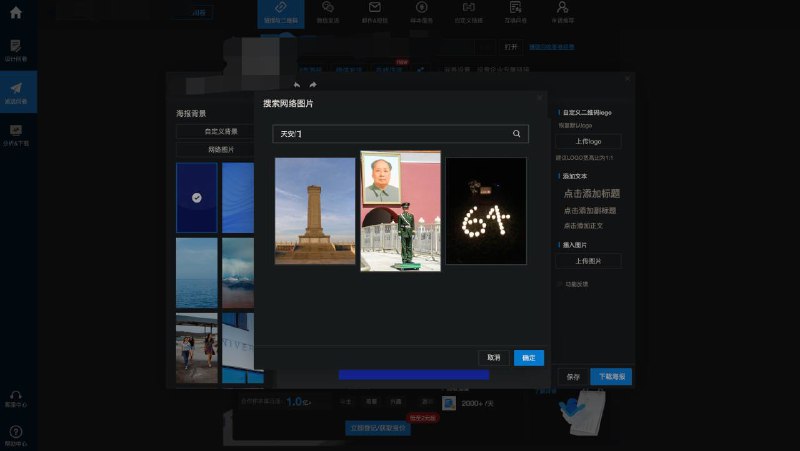Click the 网络图片 button
The height and width of the screenshot is (451, 800).
tap(220, 149)
